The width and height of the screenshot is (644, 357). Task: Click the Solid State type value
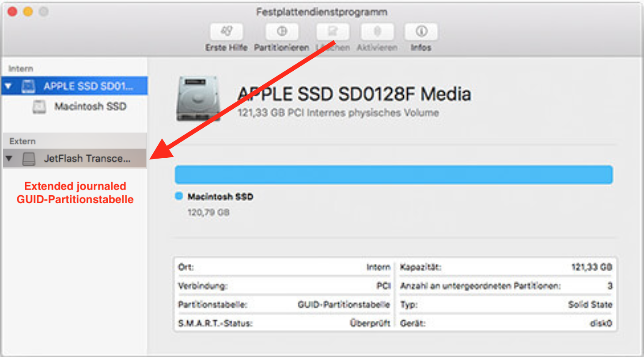590,304
